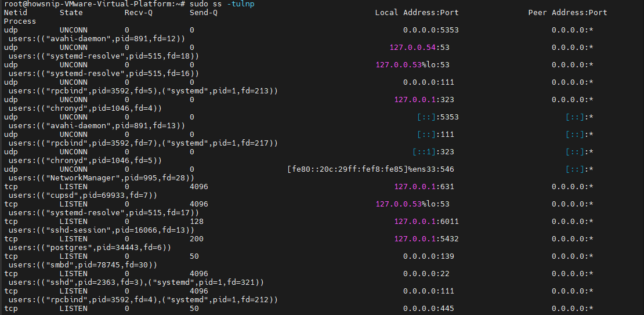Image resolution: width=644 pixels, height=315 pixels.
Task: Click the systemd-resolve pid=515,fd=18 line
Action: [x=103, y=56]
